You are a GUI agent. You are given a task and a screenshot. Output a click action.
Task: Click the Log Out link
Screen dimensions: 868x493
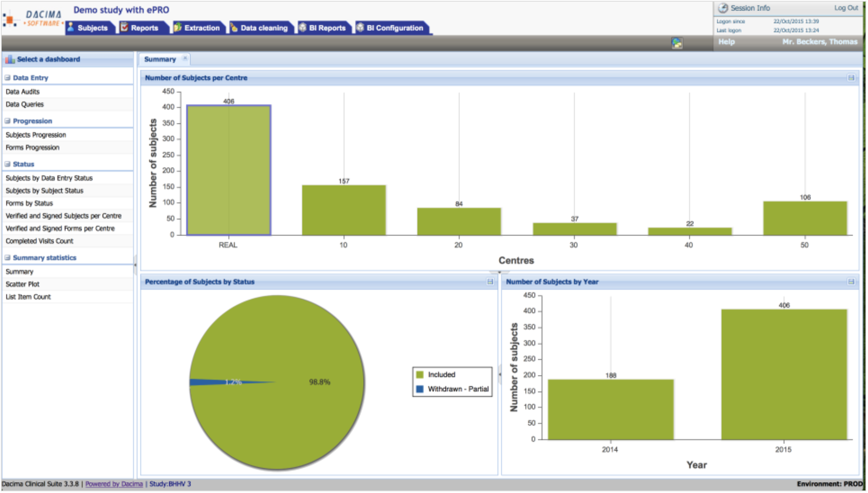click(846, 8)
